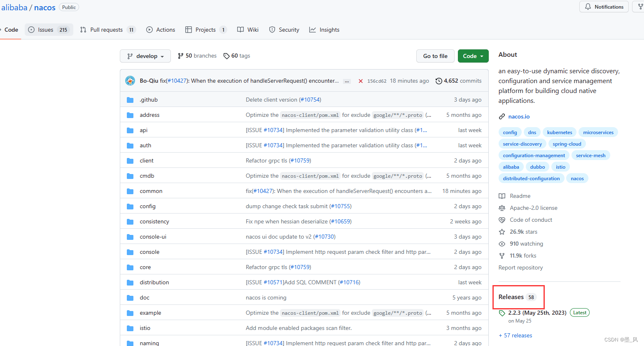Click the Security shield icon in nav
Viewport: 644px width, 346px height.
pos(272,30)
